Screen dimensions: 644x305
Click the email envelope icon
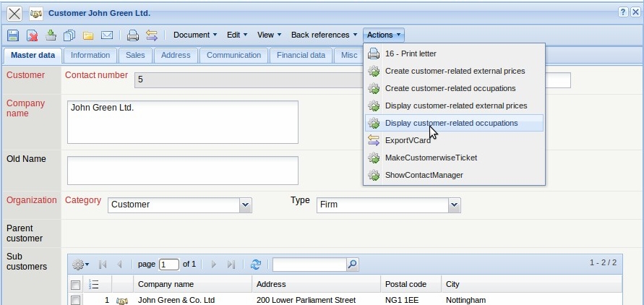tap(107, 35)
